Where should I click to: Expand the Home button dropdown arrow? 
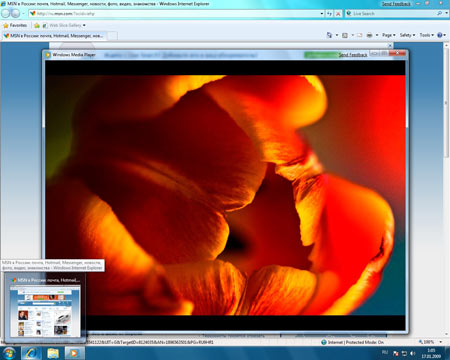click(x=337, y=35)
